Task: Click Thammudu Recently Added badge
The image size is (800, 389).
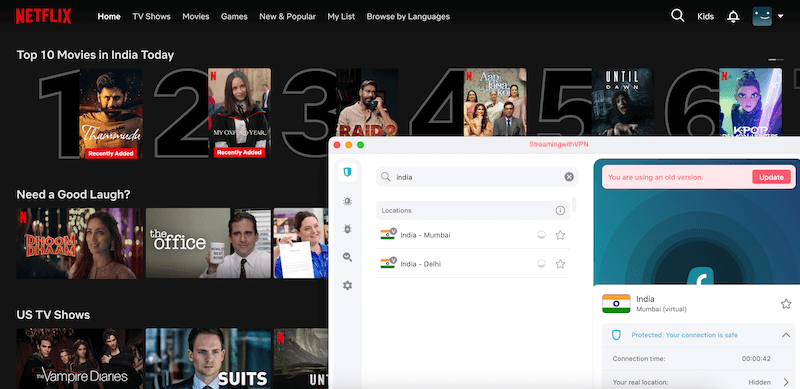Action: click(x=111, y=153)
